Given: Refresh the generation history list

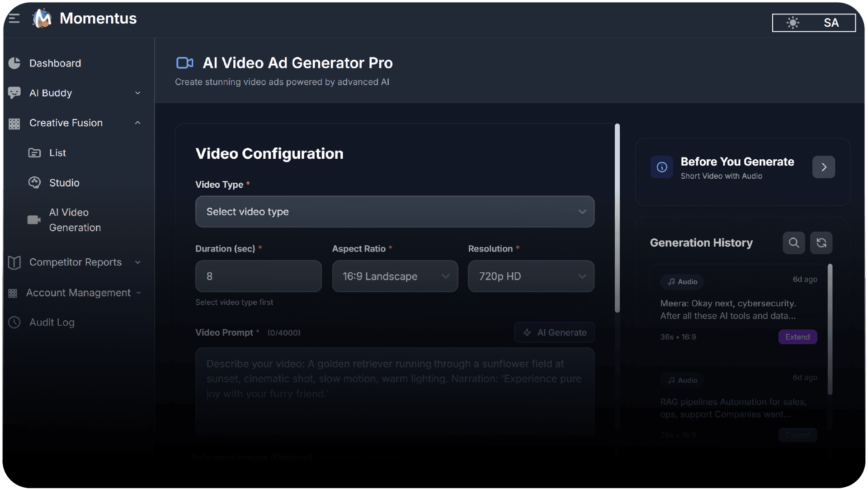Looking at the screenshot, I should 821,243.
